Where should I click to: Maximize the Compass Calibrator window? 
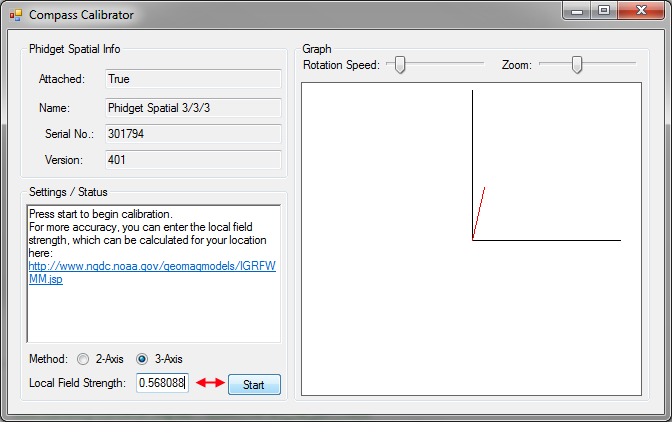(604, 11)
